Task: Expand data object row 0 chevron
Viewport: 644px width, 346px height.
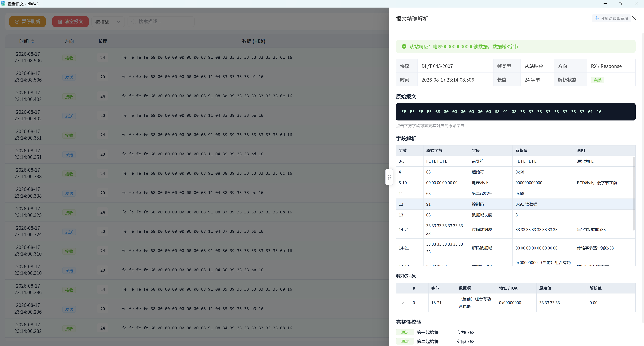Action: pyautogui.click(x=403, y=303)
